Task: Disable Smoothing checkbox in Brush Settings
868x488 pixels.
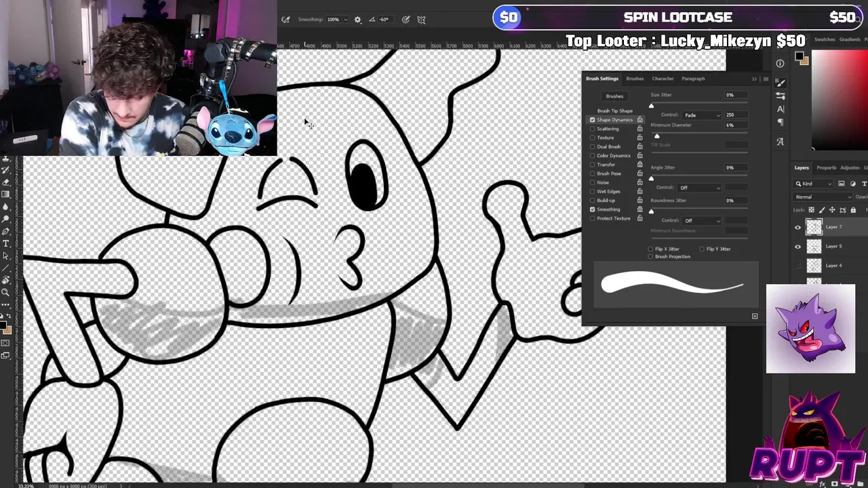Action: [x=593, y=209]
